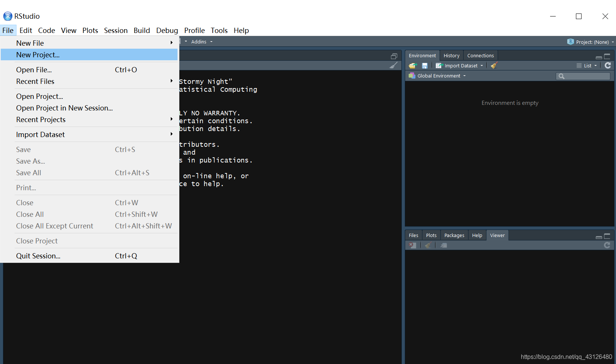Switch to the History tab
616x364 pixels.
[x=452, y=55]
